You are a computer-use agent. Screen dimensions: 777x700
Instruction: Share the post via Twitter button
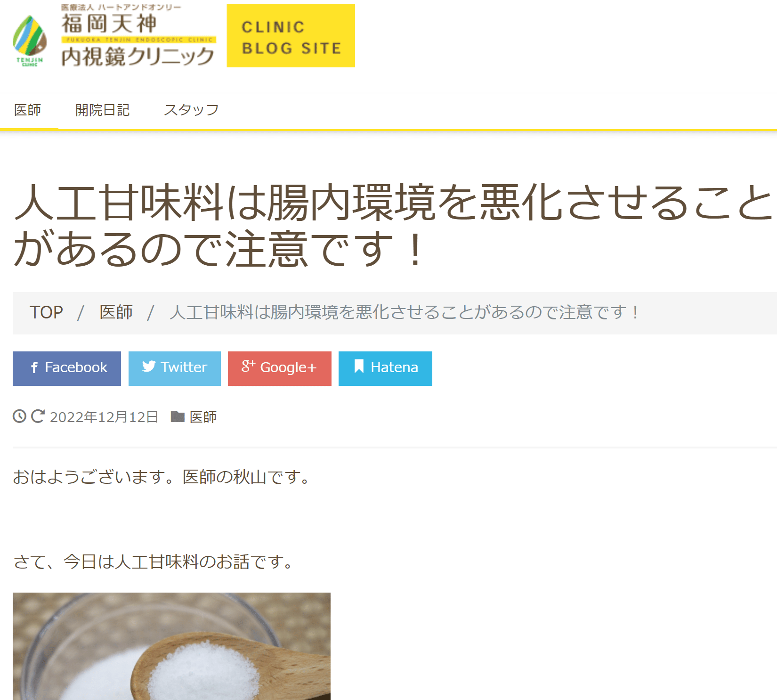(175, 368)
